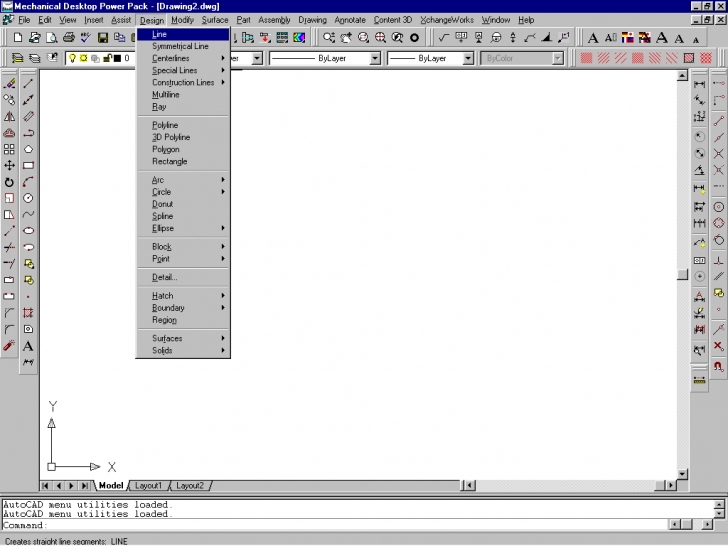The height and width of the screenshot is (546, 728).
Task: Expand the Special Lines submenu
Action: click(x=183, y=71)
